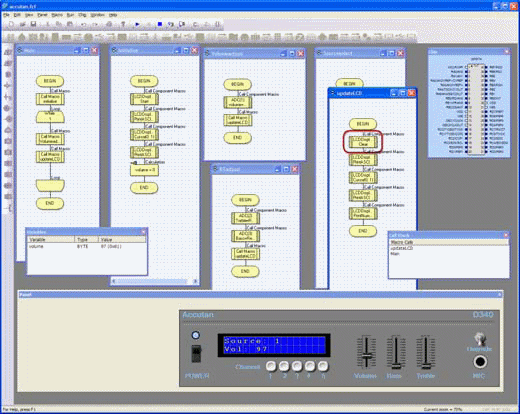Click the Print toolbar icon

click(x=109, y=24)
